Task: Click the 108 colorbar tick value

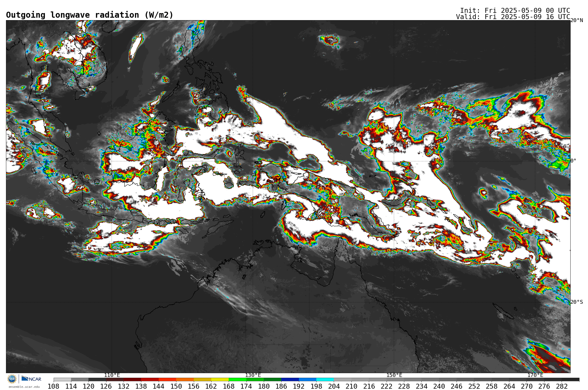Action: [54, 386]
